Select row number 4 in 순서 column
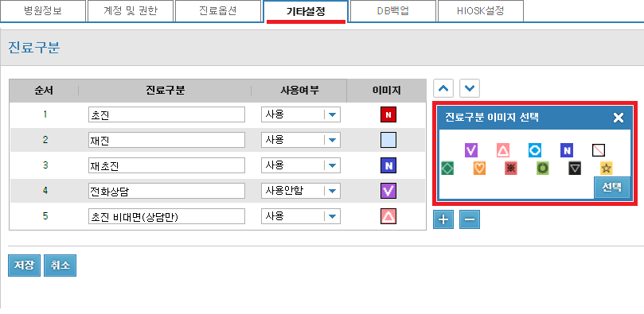The image size is (644, 314). tap(45, 191)
